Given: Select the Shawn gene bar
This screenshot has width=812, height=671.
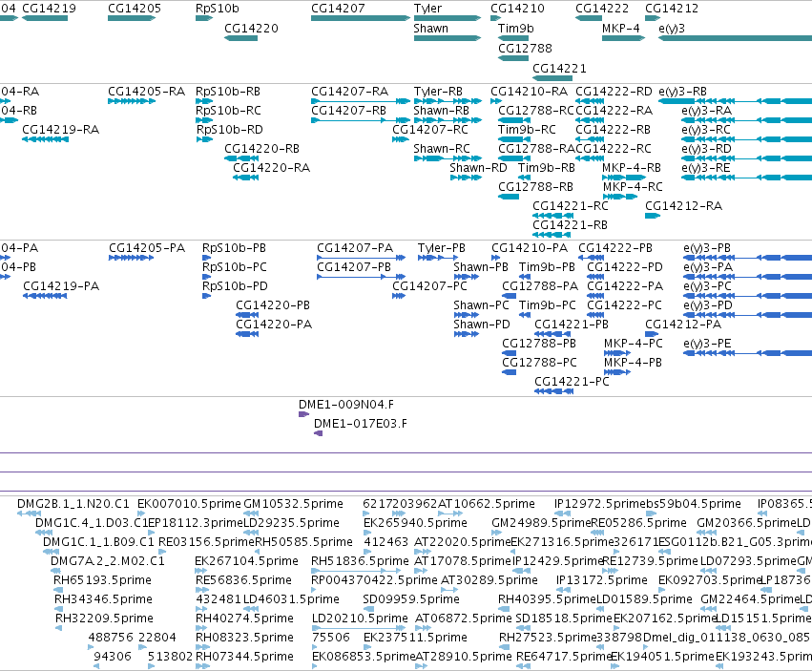Looking at the screenshot, I should (x=448, y=38).
